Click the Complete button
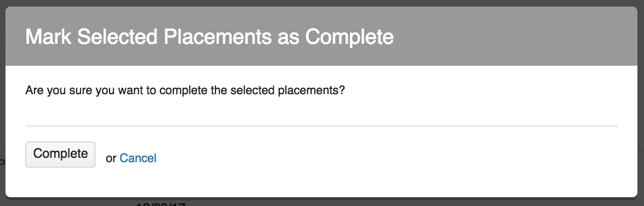The width and height of the screenshot is (644, 206). (60, 154)
